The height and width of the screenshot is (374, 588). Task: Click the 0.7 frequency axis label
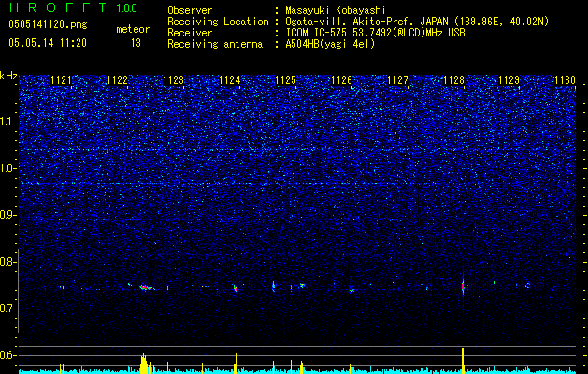7,309
